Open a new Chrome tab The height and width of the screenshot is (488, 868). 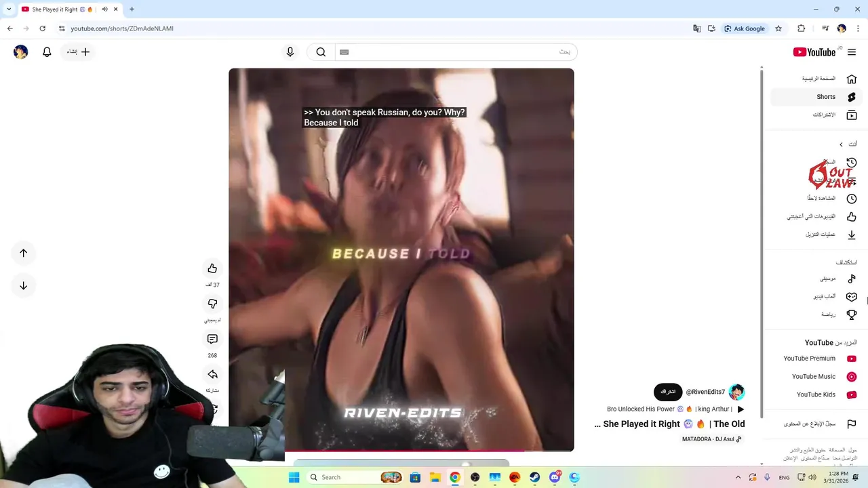[132, 9]
